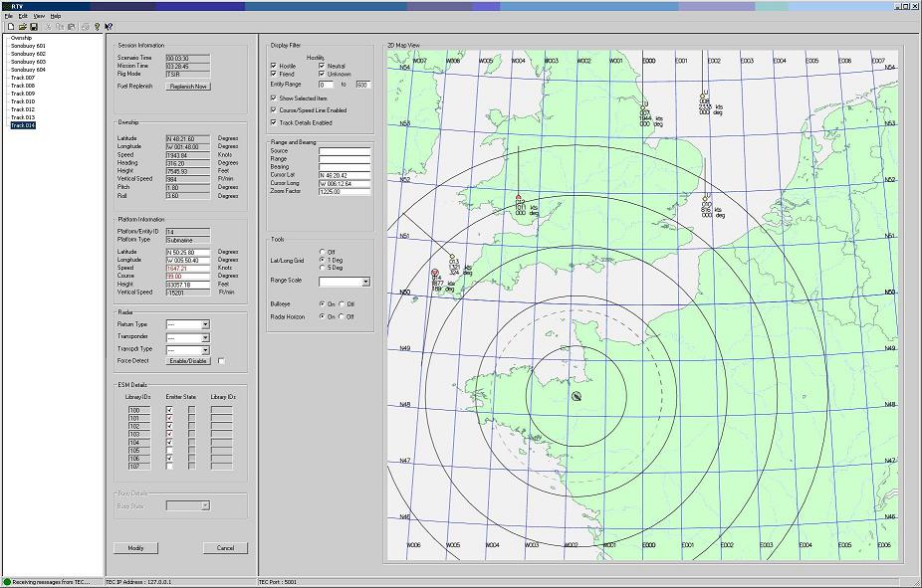Click the Open file toolbar icon
922x588 pixels.
22,27
